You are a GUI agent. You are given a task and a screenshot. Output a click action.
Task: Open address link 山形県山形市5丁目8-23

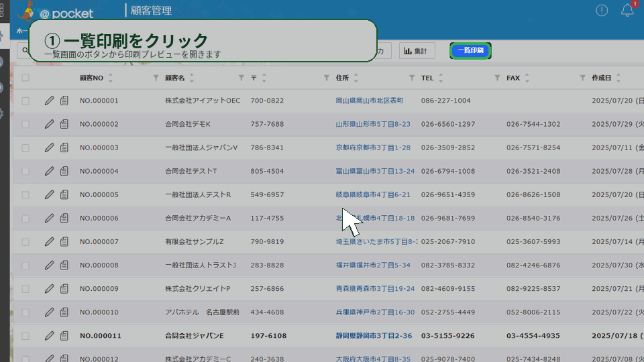point(373,124)
